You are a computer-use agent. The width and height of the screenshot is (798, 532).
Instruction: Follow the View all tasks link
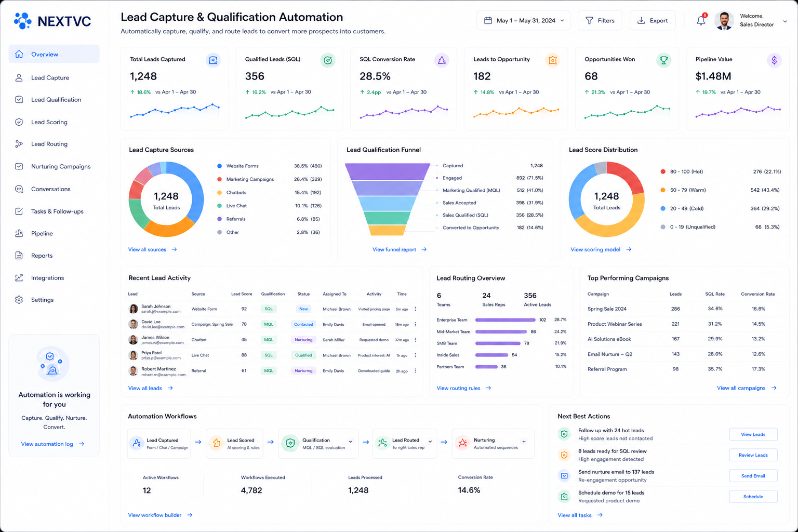click(x=580, y=515)
